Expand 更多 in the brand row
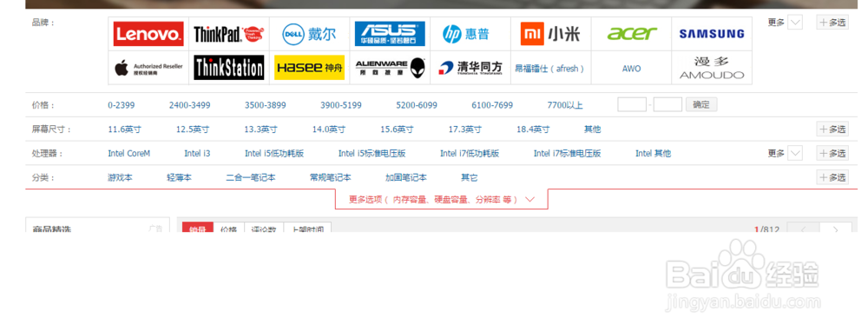This screenshot has height=332, width=868. tap(785, 23)
